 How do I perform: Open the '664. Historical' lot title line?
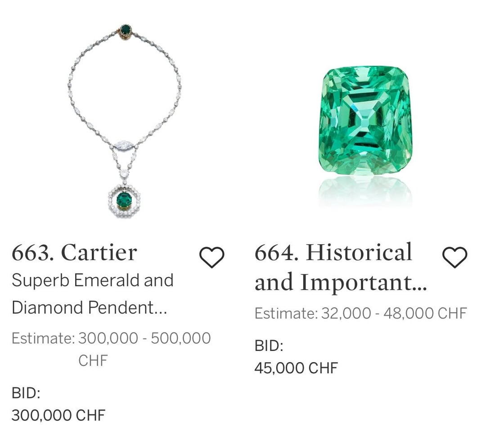(x=333, y=252)
